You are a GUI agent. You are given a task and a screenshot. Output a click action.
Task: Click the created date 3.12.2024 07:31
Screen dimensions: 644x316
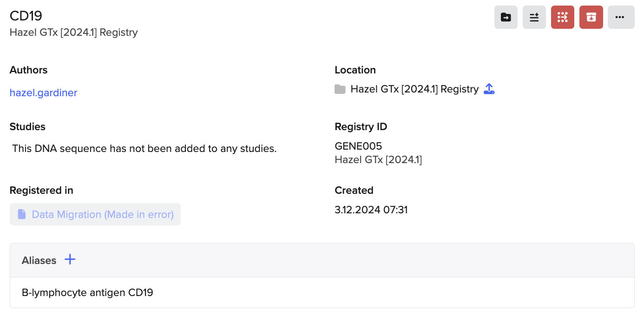tap(371, 210)
